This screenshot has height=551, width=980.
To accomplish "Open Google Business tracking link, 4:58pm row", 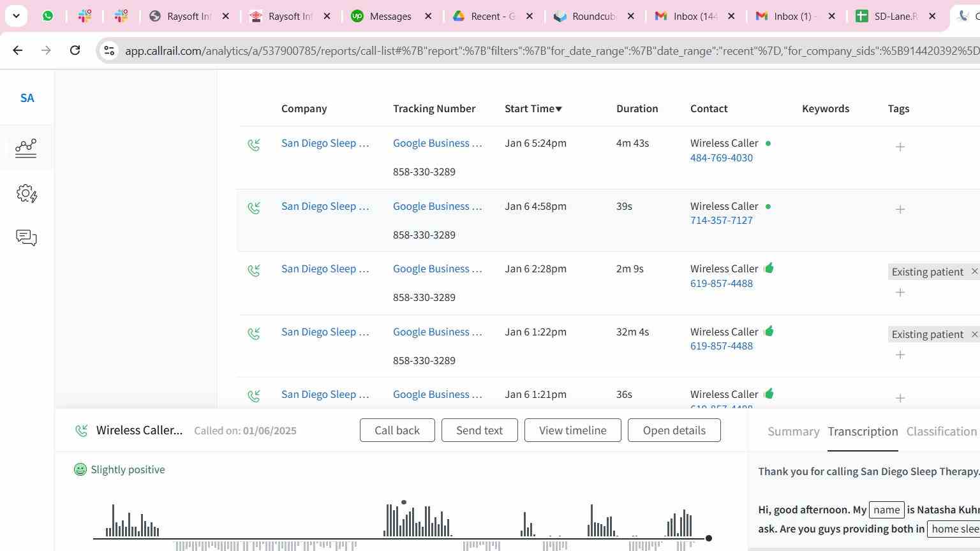I will (437, 207).
